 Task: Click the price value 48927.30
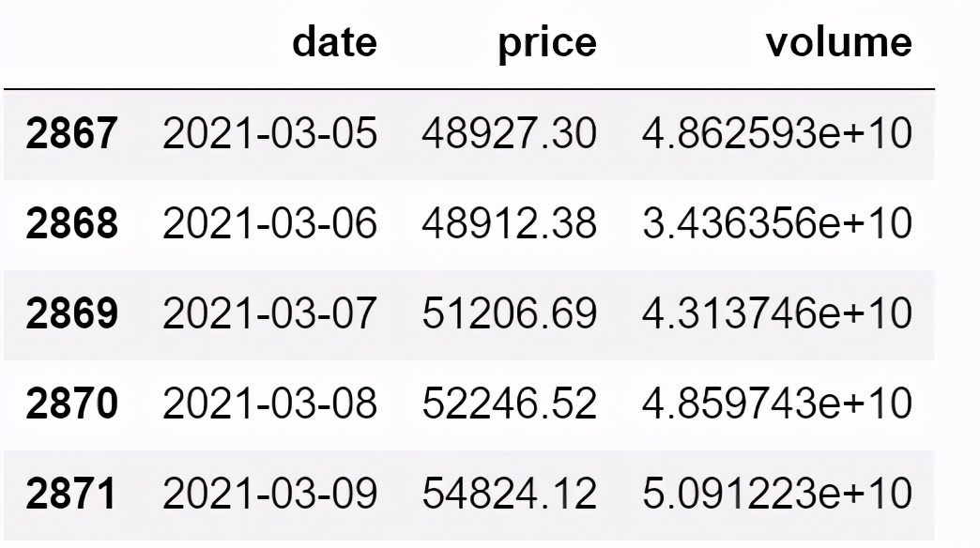pos(510,133)
